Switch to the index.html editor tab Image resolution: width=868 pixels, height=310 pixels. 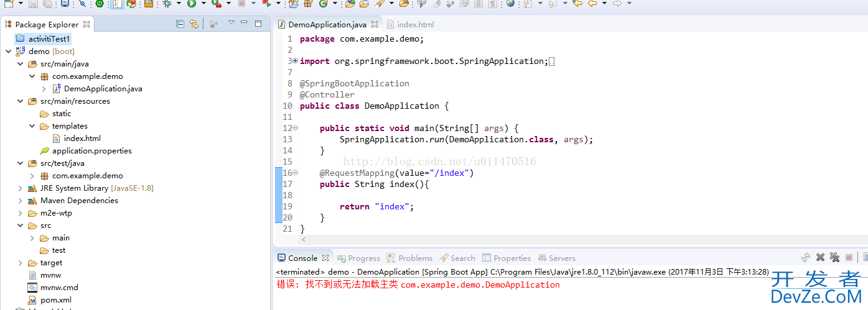(x=415, y=25)
